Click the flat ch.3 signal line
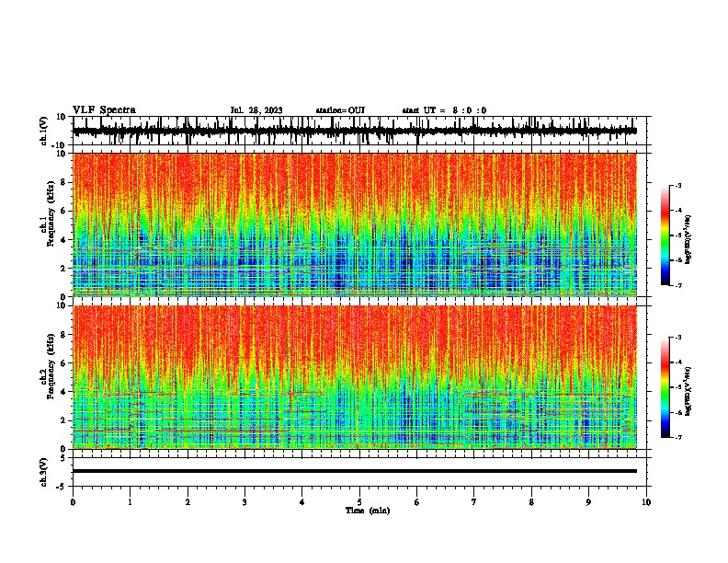 click(355, 471)
